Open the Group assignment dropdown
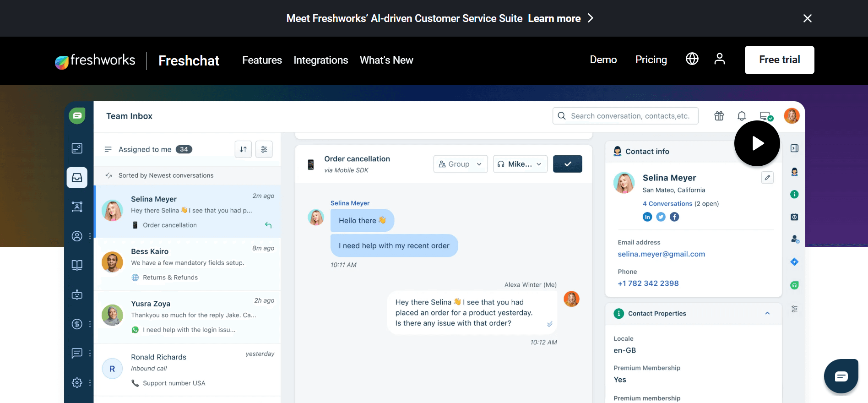 tap(461, 164)
